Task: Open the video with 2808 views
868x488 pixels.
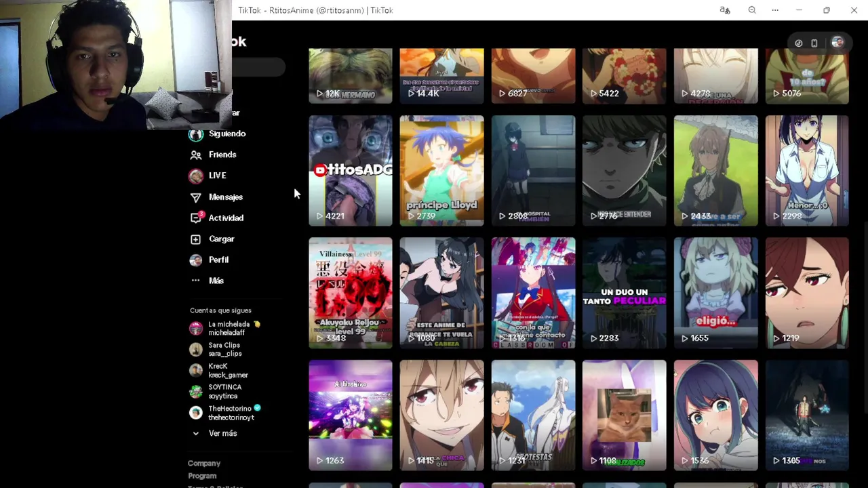Action: (533, 171)
